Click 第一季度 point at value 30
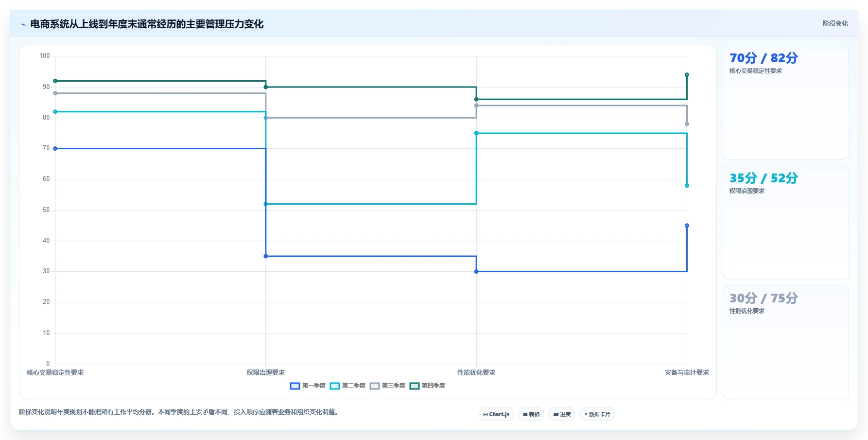Viewport: 868px width, 440px height. coord(476,272)
